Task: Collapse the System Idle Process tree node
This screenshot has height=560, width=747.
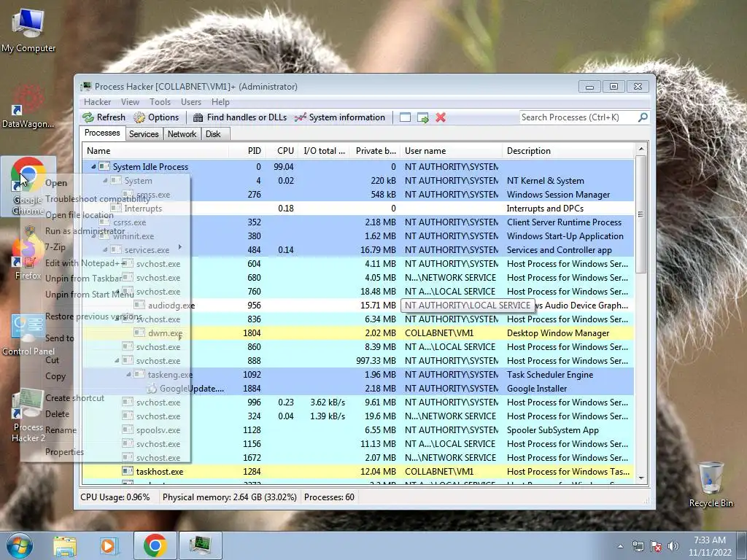Action: click(93, 167)
